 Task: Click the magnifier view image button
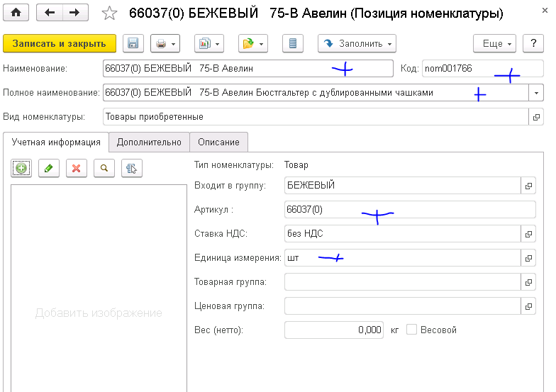tap(104, 168)
